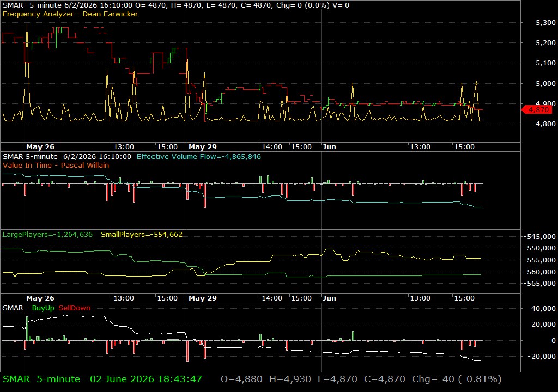558x392 pixels.
Task: Click the 565,000 axis value
Action: 540,284
